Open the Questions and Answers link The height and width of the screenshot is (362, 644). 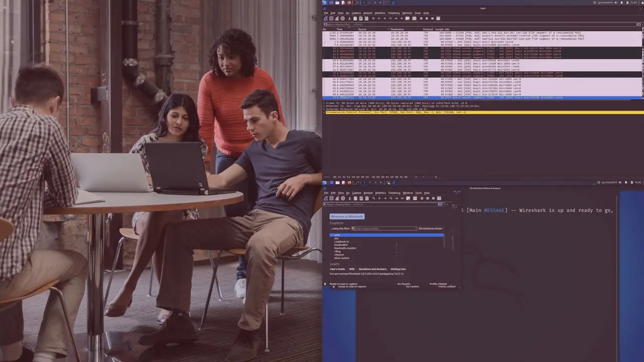coord(372,269)
